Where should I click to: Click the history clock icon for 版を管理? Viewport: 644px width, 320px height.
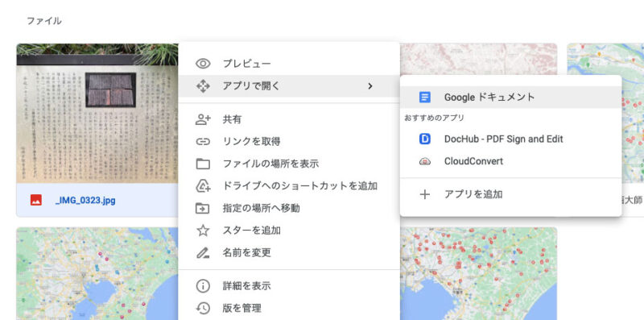coord(203,308)
